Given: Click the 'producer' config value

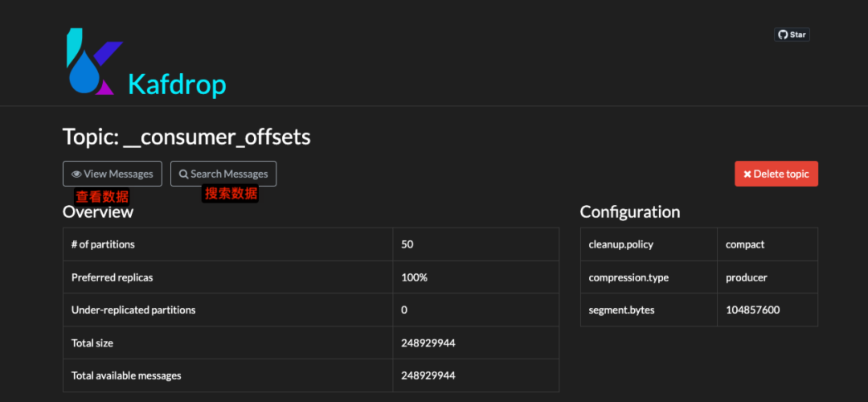Looking at the screenshot, I should [746, 277].
